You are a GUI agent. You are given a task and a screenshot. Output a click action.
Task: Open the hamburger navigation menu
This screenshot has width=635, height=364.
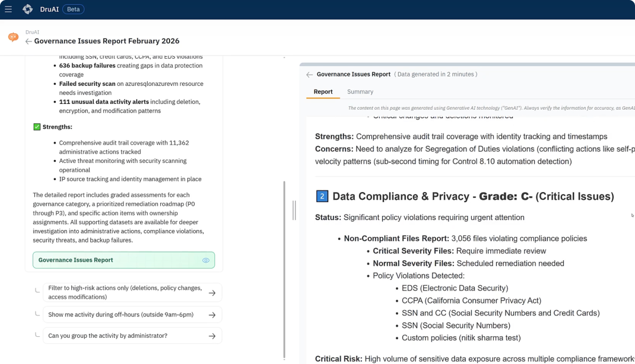pyautogui.click(x=8, y=9)
